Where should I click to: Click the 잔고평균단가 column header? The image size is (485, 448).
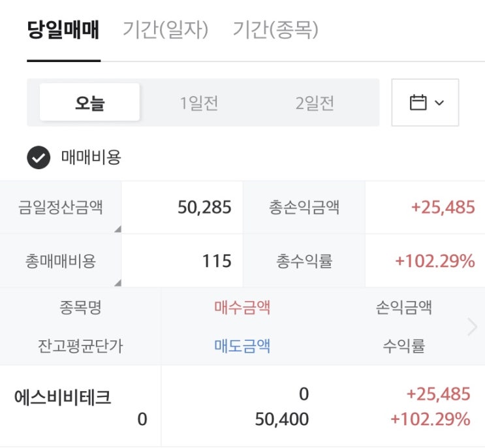pos(80,346)
